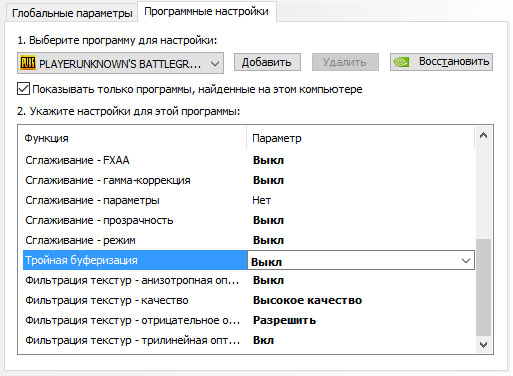Click the Выкл value for Сглаживание - режим

point(268,240)
